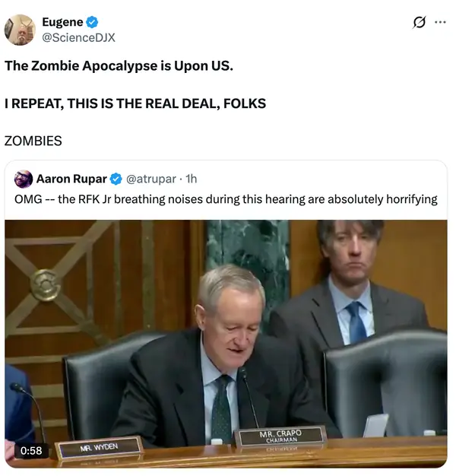The image size is (456, 476).
Task: Open the @ScienceDJX handle link
Action: [78, 38]
